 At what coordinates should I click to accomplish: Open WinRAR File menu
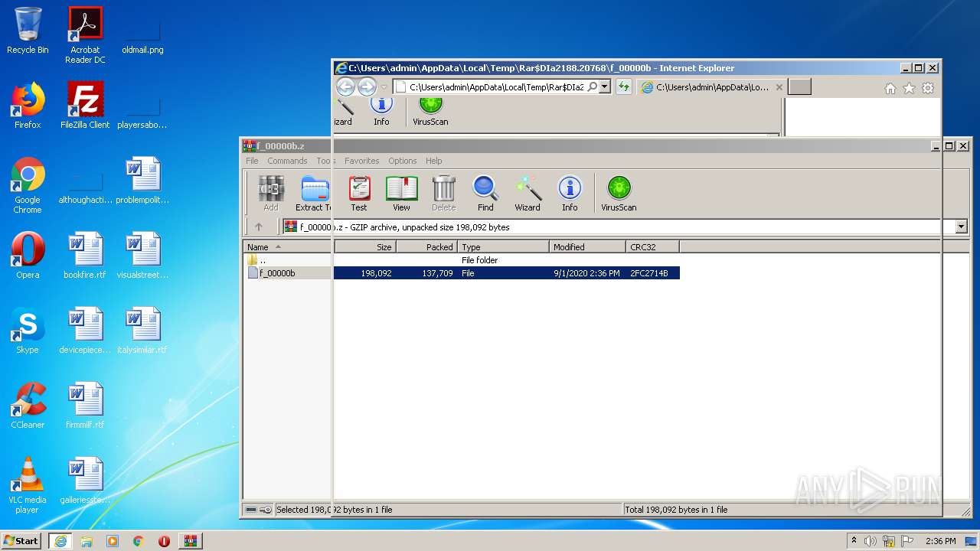252,161
